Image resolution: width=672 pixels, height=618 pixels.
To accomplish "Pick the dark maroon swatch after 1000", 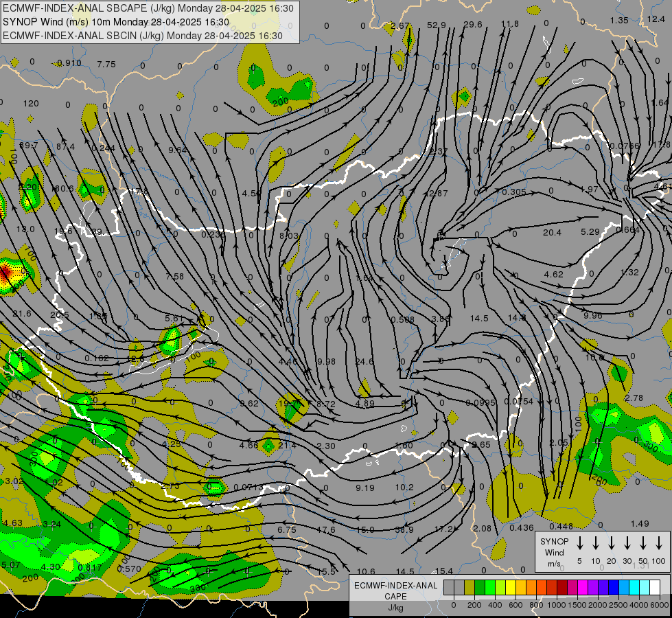I will [x=562, y=587].
